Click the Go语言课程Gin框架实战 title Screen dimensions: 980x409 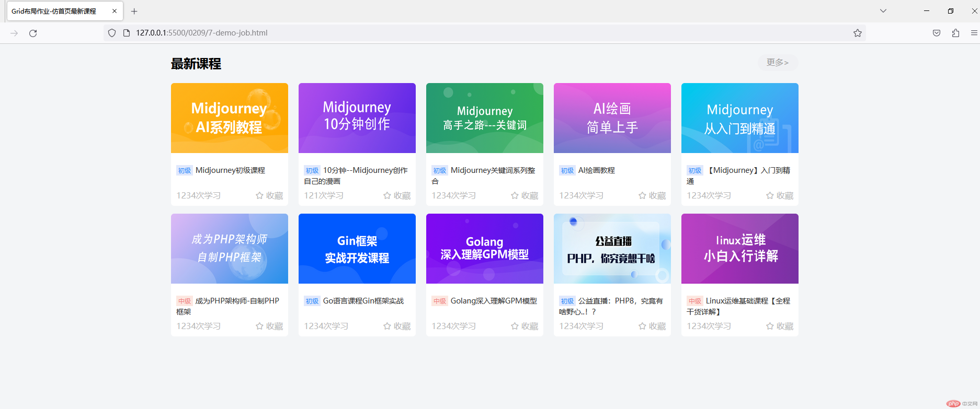363,301
